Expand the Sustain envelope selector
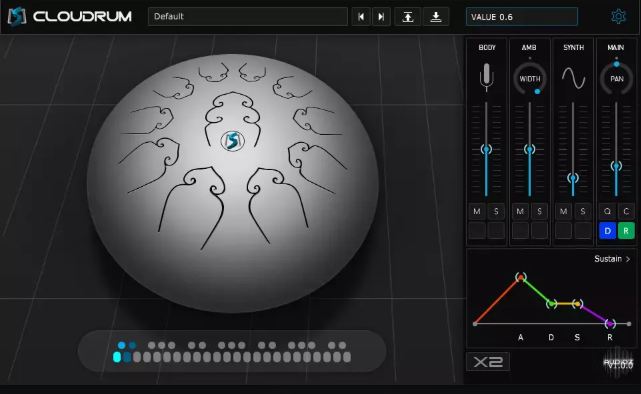The height and width of the screenshot is (394, 641). [612, 259]
